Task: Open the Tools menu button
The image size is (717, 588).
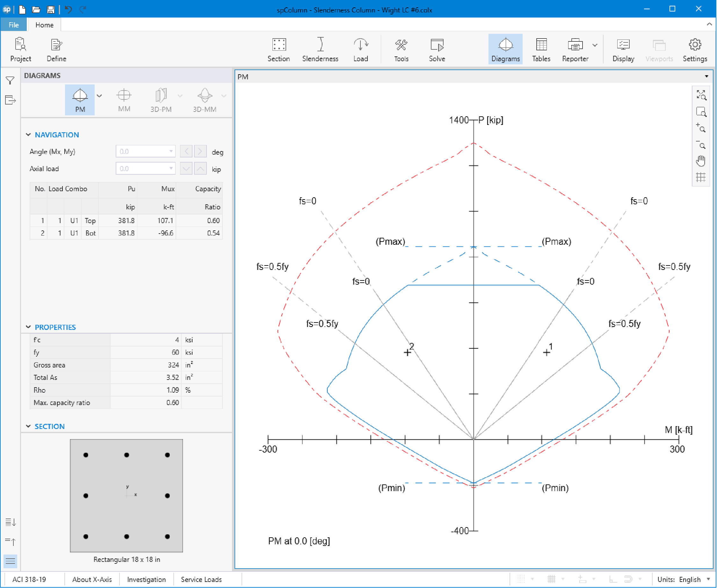Action: [x=401, y=49]
